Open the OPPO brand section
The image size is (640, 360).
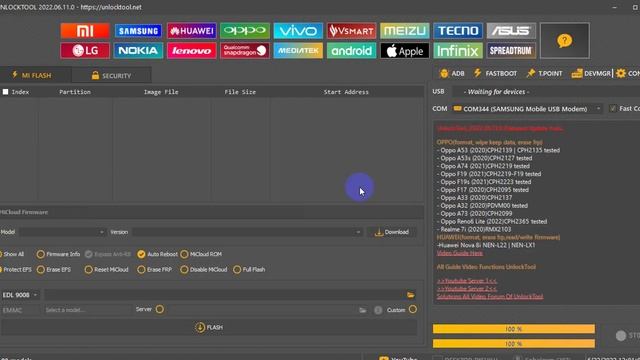pyautogui.click(x=244, y=31)
